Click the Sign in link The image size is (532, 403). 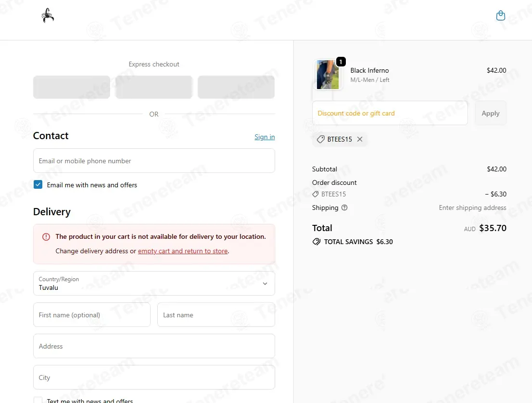(x=265, y=137)
